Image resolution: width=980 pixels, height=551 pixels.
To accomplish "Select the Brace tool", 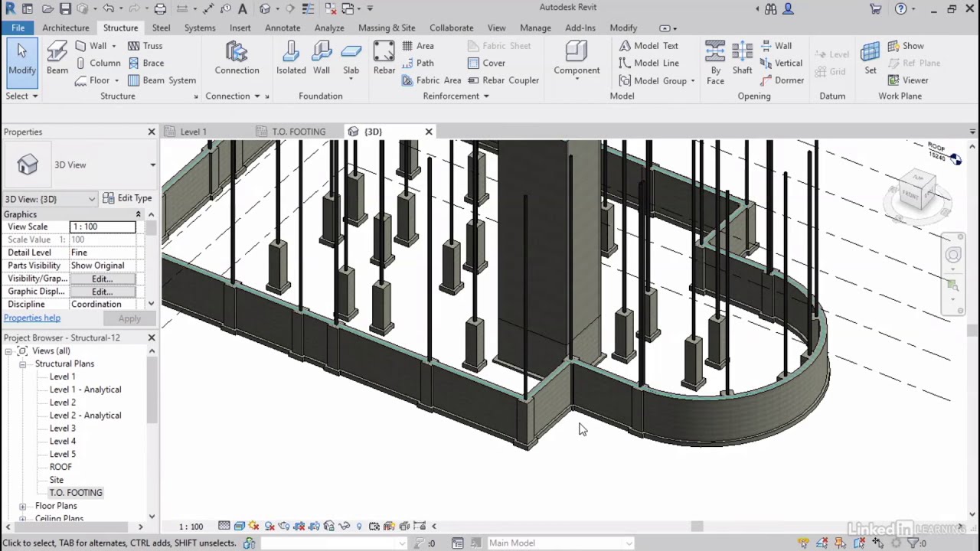I will click(145, 63).
